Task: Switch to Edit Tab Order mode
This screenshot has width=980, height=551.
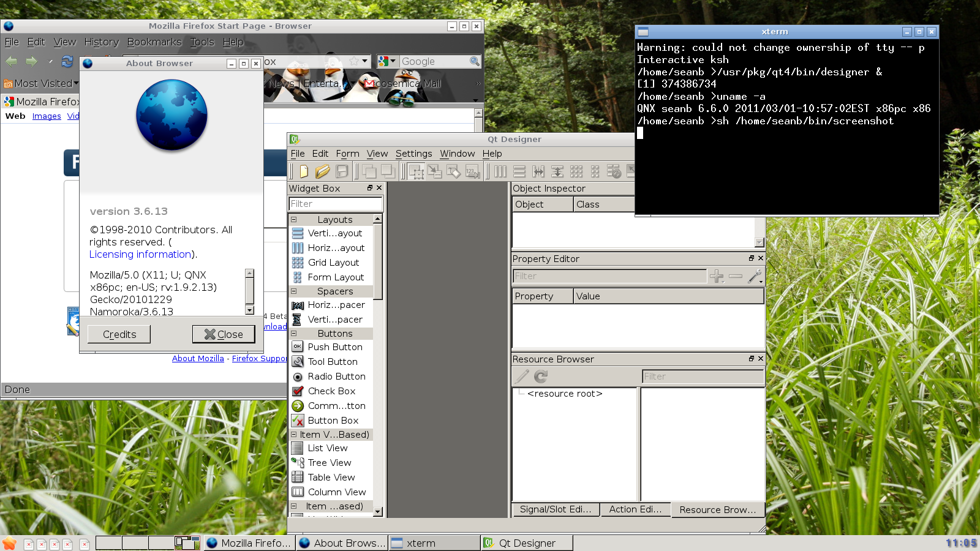Action: click(x=472, y=172)
